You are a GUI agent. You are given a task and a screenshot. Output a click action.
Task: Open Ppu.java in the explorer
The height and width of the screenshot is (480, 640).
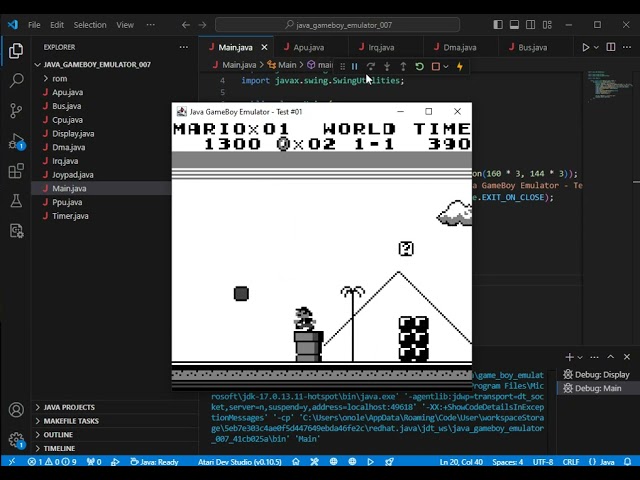click(x=67, y=202)
